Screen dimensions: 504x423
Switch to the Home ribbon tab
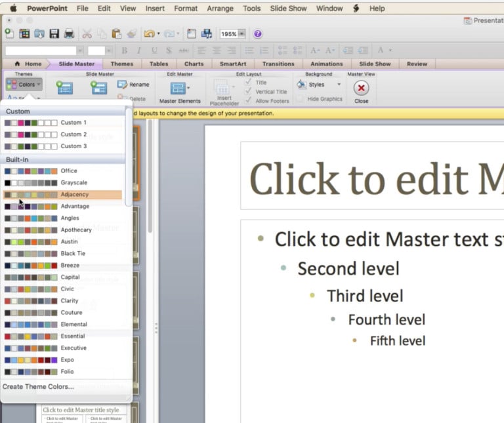pyautogui.click(x=28, y=64)
